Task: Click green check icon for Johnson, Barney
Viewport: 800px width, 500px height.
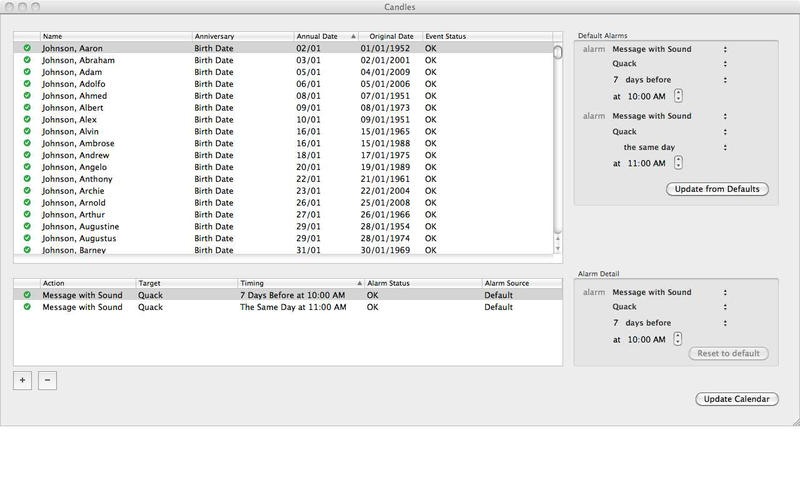Action: 27,250
